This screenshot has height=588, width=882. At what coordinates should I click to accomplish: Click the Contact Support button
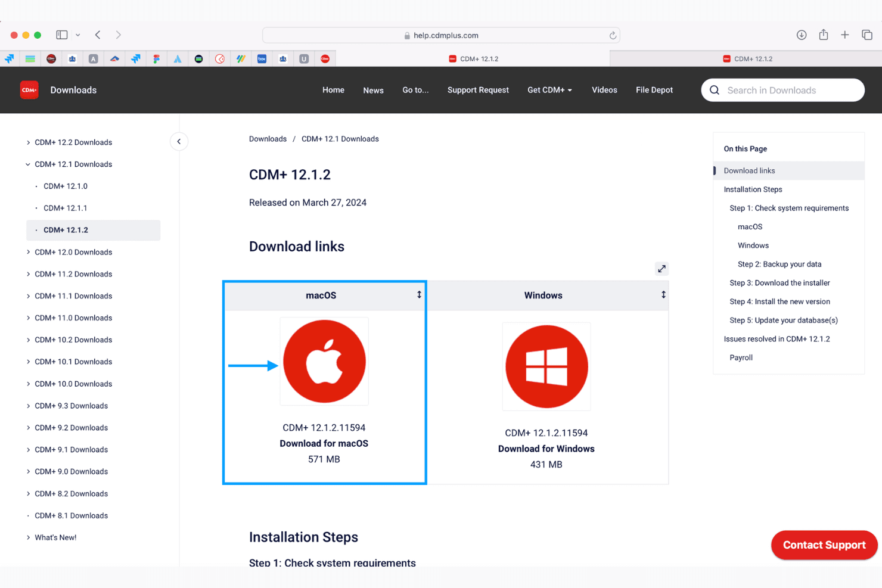pyautogui.click(x=824, y=545)
